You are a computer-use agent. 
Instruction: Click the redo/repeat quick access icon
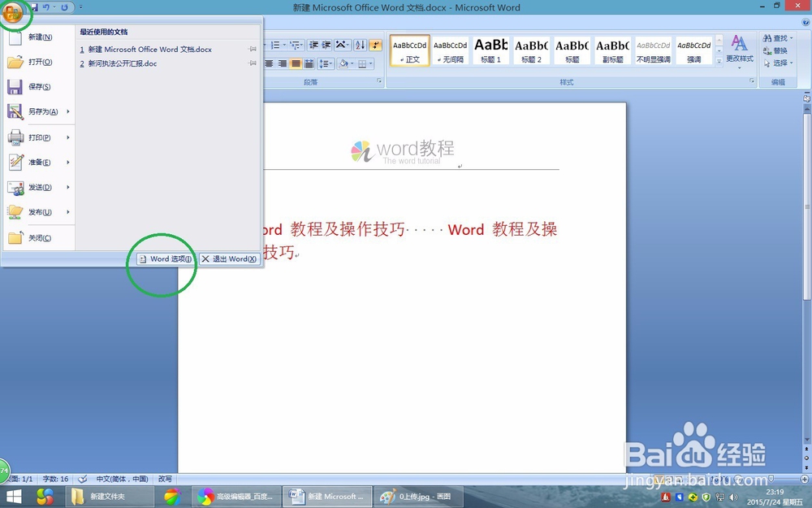click(x=64, y=7)
